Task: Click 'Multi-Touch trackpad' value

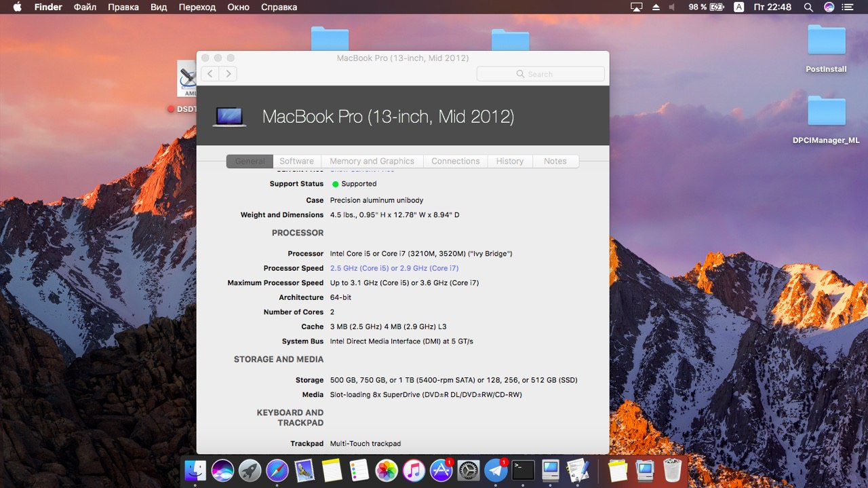Action: (x=366, y=444)
